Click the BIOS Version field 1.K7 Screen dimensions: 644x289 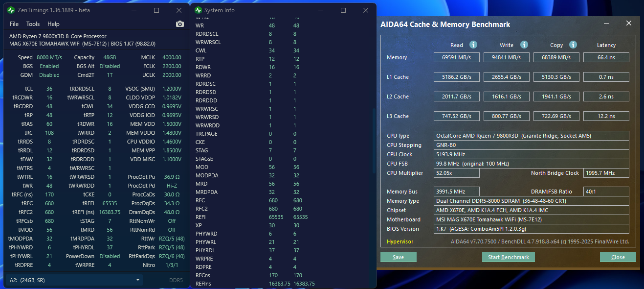(532, 229)
